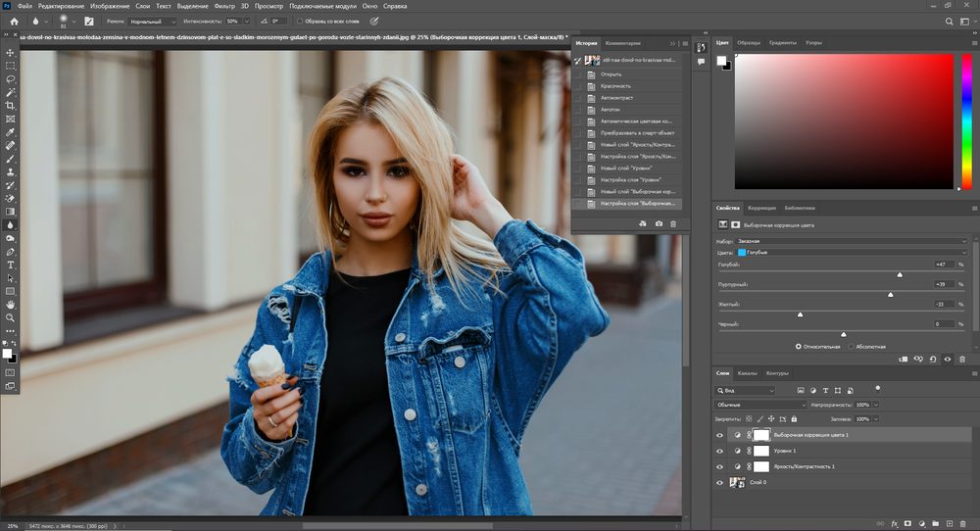
Task: Expand the Режим dropdown in options bar
Action: [x=153, y=20]
